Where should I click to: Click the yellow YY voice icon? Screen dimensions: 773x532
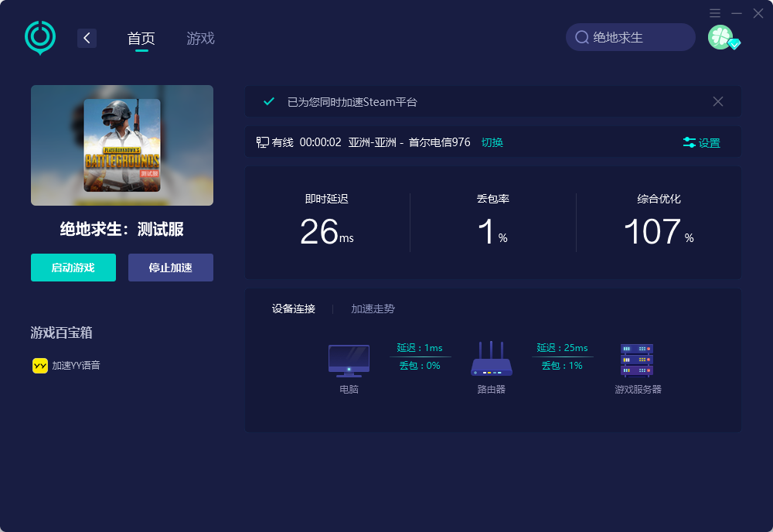coord(40,365)
